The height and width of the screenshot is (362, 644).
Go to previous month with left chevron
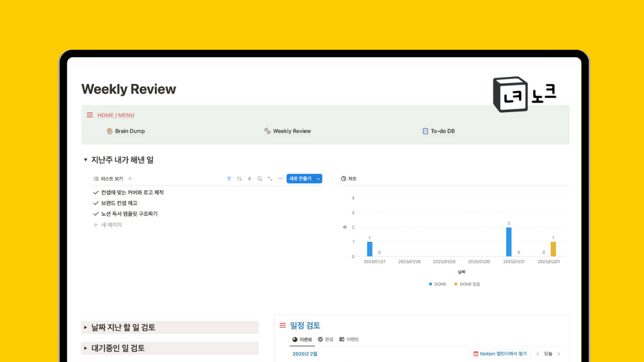538,354
